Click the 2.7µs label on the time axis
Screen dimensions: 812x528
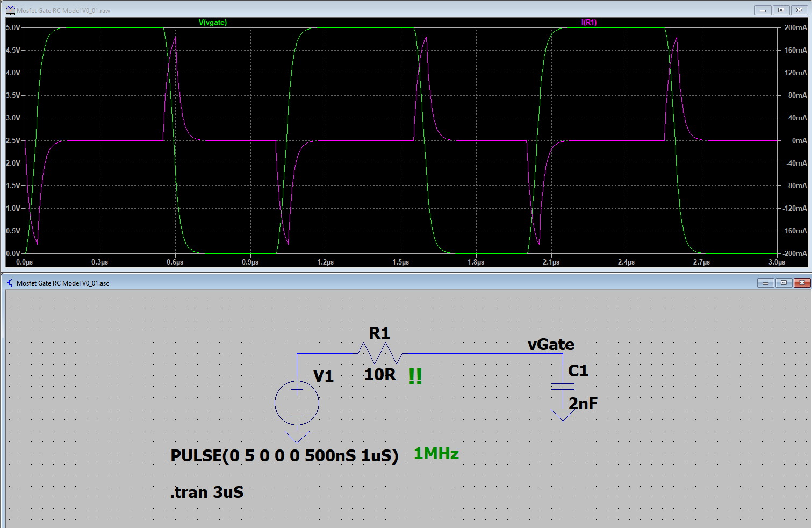point(702,262)
